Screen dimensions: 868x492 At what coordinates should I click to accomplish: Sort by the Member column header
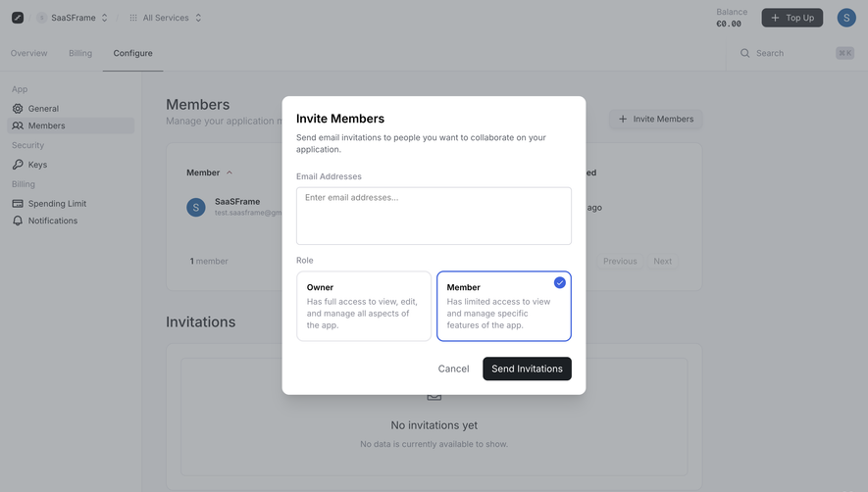click(x=209, y=172)
